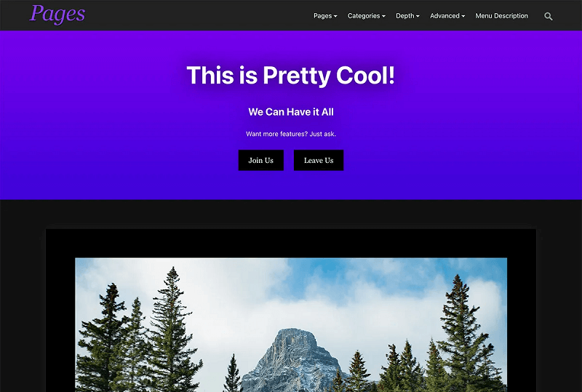Expand the Depth dropdown menu
Screen dimensions: 582x392
click(x=407, y=16)
